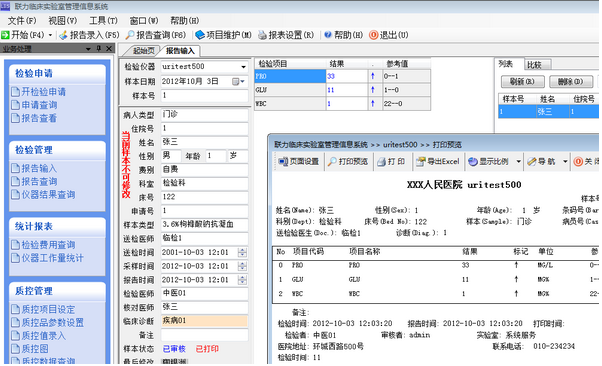The width and height of the screenshot is (602, 366).
Task: Open the 帮助(H) menu in menu bar
Action: pyautogui.click(x=184, y=20)
